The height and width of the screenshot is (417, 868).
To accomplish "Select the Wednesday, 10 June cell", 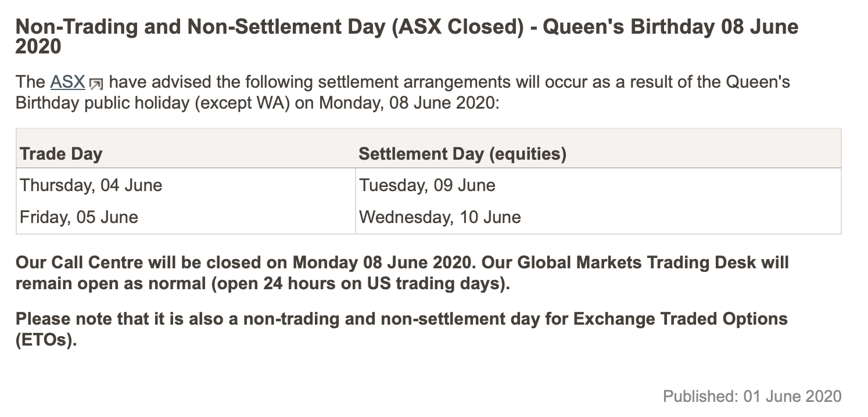I will point(598,218).
